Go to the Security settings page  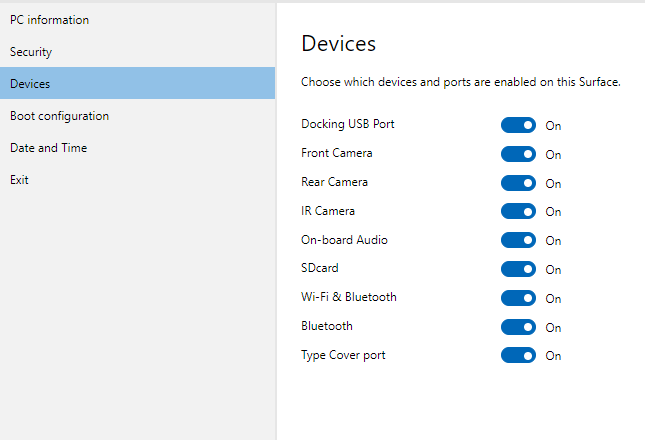click(31, 52)
